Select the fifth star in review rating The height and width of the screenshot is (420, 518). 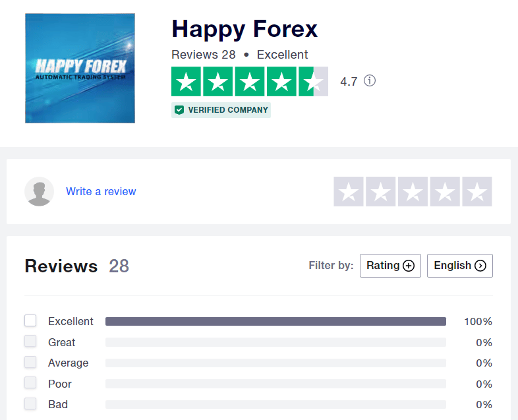click(x=477, y=192)
